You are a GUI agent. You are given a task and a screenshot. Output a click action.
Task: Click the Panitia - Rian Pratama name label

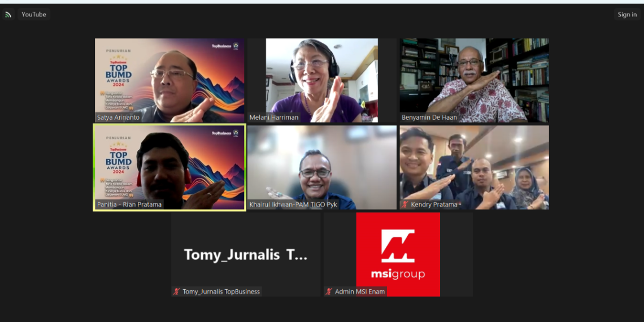tap(129, 204)
